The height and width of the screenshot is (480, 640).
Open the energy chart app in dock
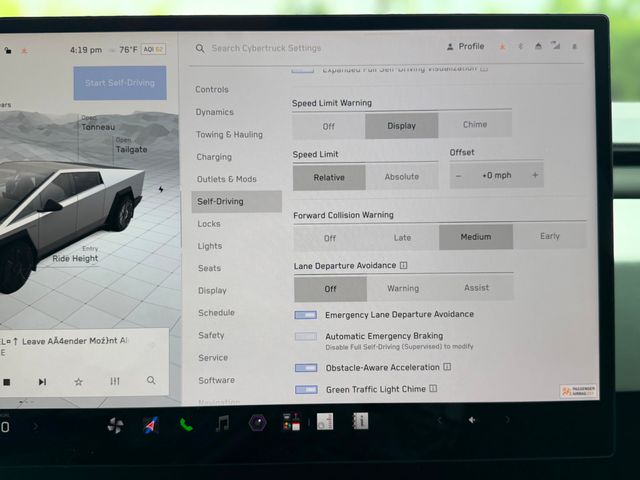click(x=325, y=421)
